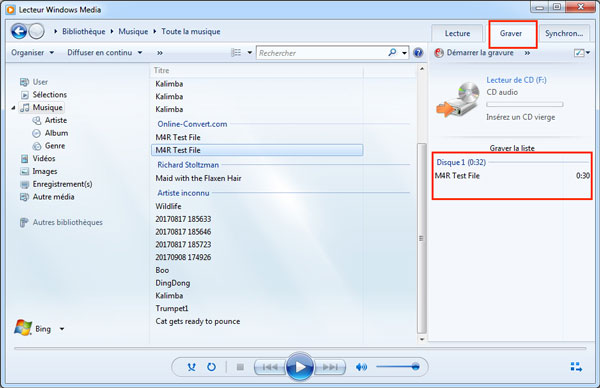
Task: Click the library vertical scrollbar
Action: pos(422,238)
